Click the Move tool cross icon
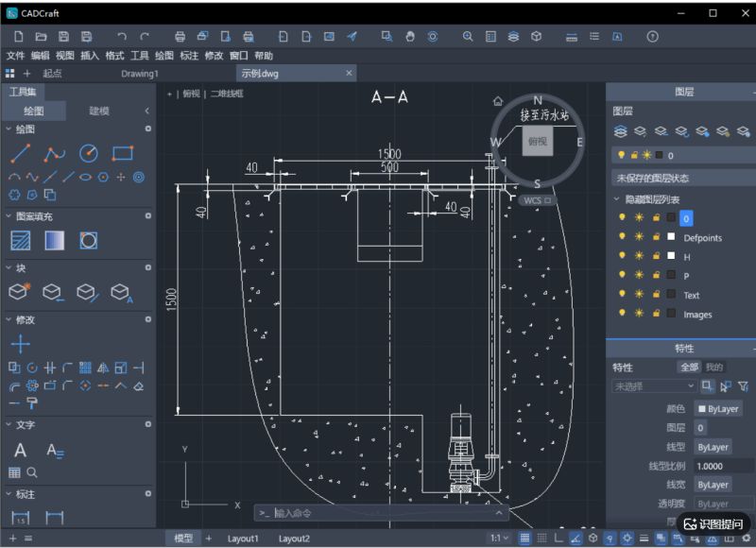 (20, 344)
